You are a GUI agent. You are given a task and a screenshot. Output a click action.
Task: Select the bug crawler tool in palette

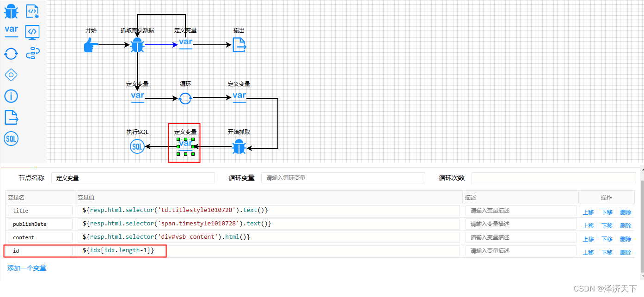pyautogui.click(x=11, y=11)
